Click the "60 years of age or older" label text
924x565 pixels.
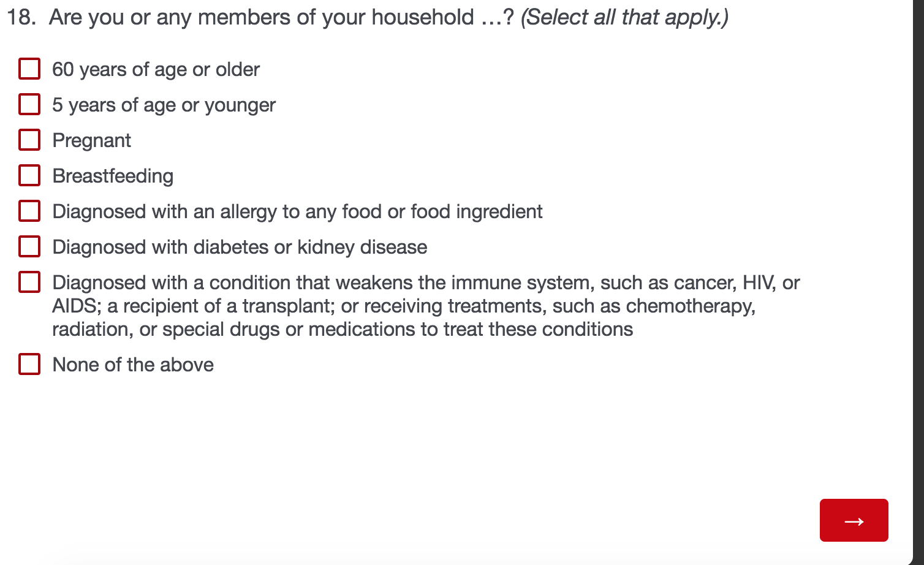point(156,69)
